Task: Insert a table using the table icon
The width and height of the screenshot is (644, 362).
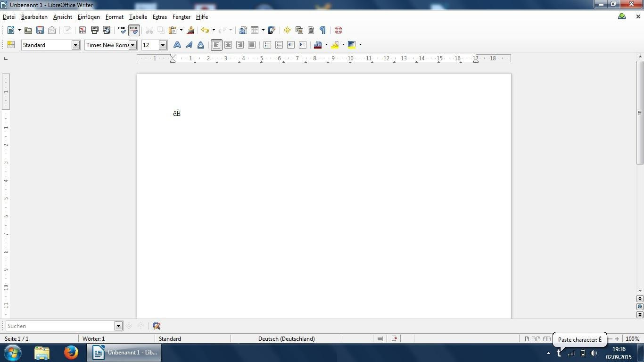Action: (255, 30)
